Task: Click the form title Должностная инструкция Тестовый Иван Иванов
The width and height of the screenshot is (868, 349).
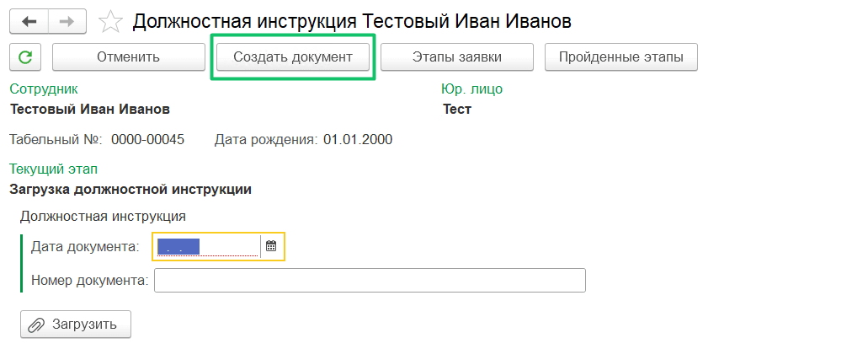Action: pos(352,22)
